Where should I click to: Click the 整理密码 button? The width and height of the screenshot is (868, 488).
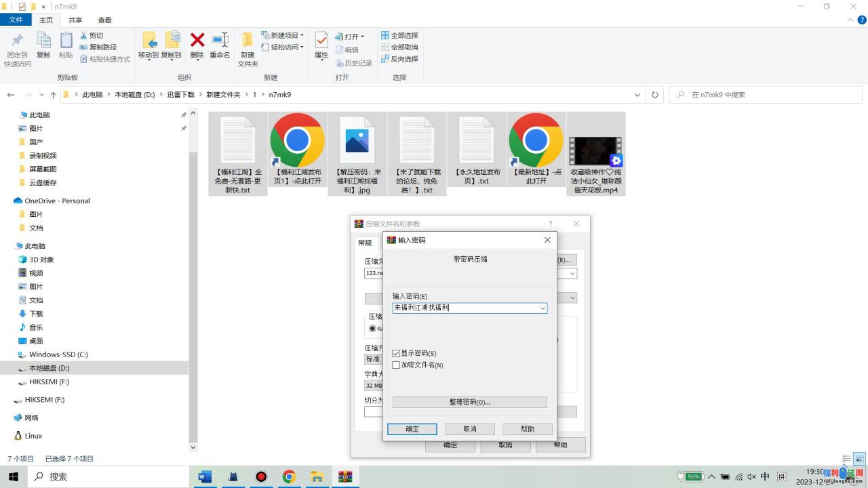(469, 402)
